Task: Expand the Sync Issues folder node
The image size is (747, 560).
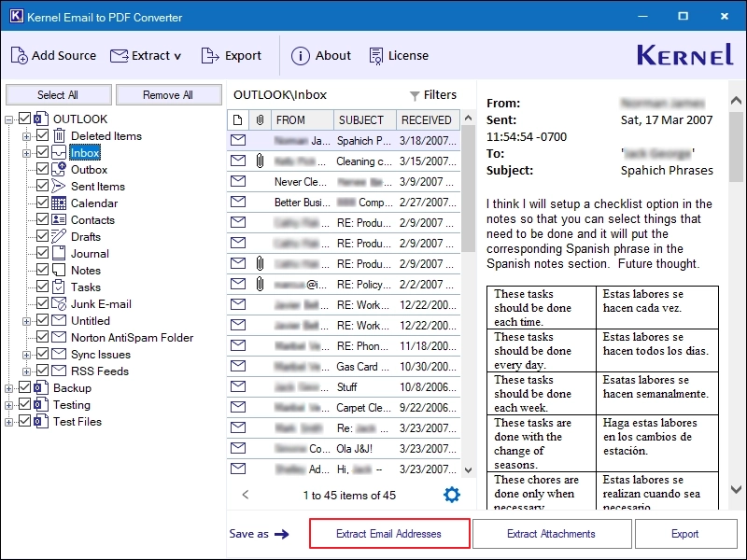Action: click(x=26, y=356)
